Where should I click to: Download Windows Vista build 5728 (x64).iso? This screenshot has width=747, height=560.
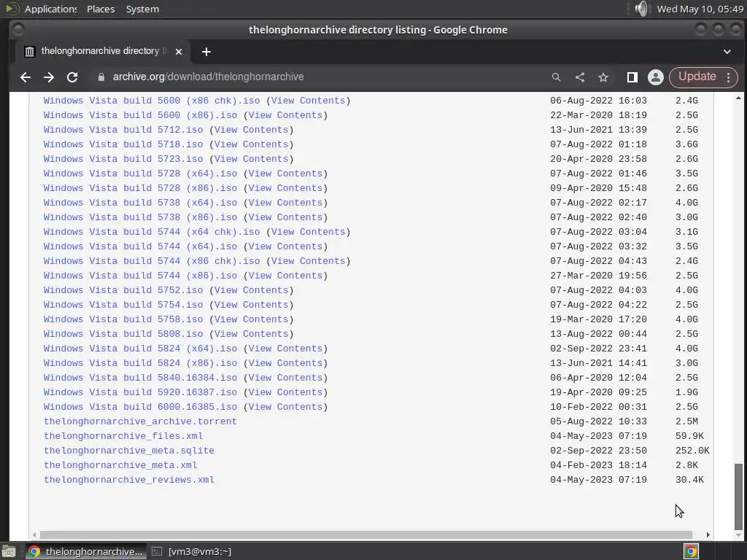[x=141, y=174]
